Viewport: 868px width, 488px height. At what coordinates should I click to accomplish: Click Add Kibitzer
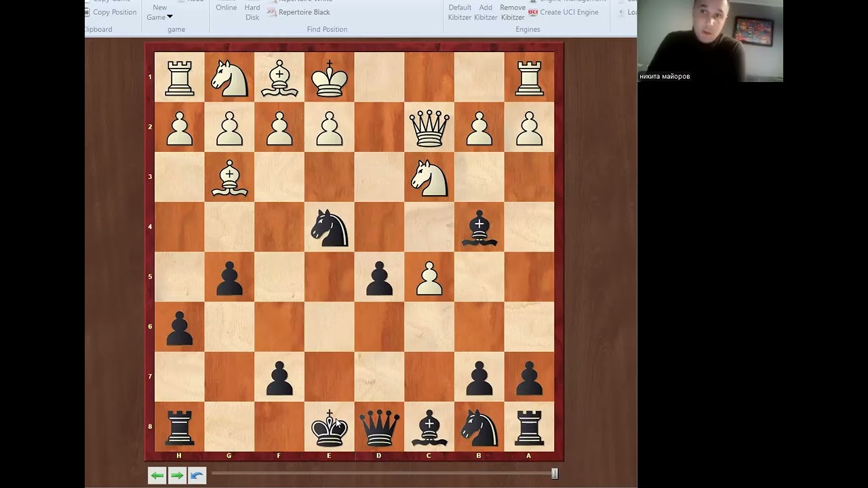486,12
